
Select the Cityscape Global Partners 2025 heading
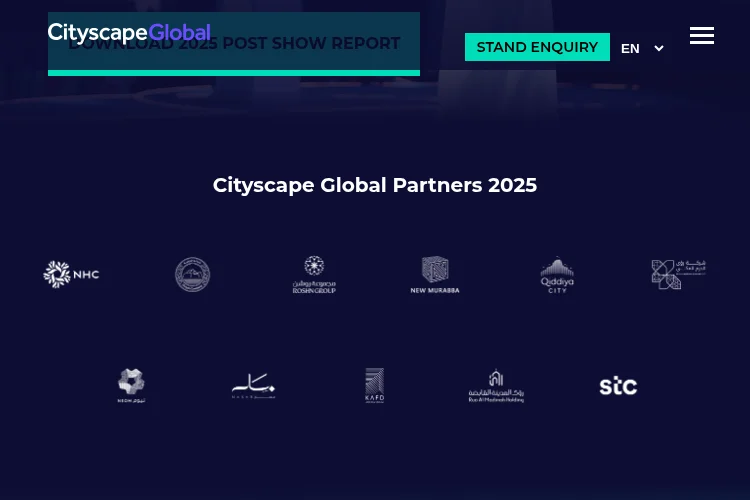[375, 185]
